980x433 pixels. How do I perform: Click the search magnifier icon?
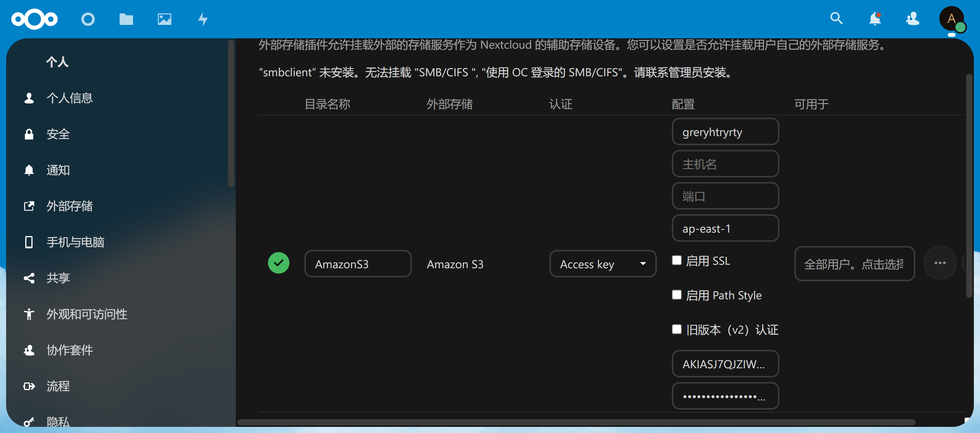[836, 18]
